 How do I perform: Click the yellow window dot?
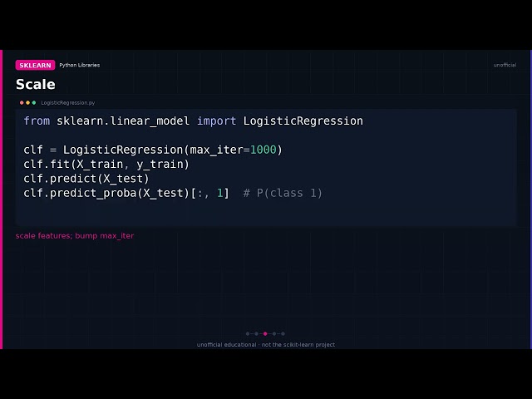[x=27, y=102]
